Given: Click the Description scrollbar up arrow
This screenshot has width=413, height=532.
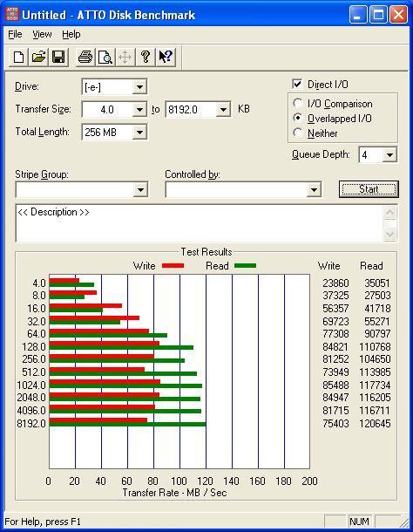Looking at the screenshot, I should coord(390,213).
